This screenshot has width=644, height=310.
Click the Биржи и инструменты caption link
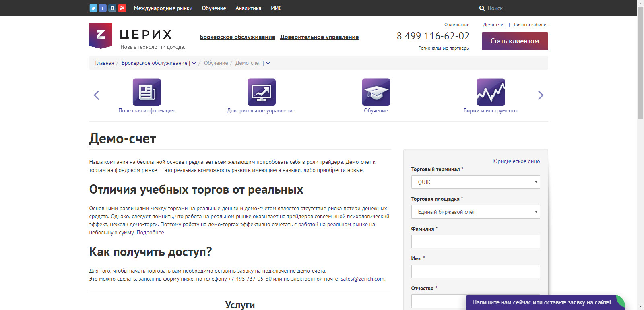(x=491, y=111)
